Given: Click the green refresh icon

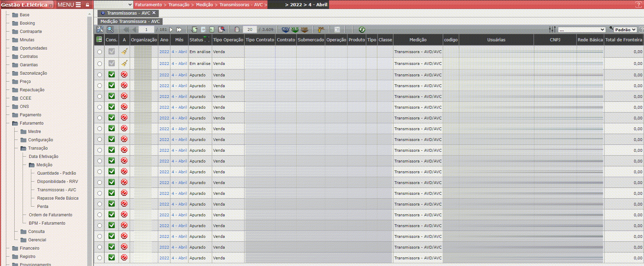Looking at the screenshot, I should pos(362,30).
